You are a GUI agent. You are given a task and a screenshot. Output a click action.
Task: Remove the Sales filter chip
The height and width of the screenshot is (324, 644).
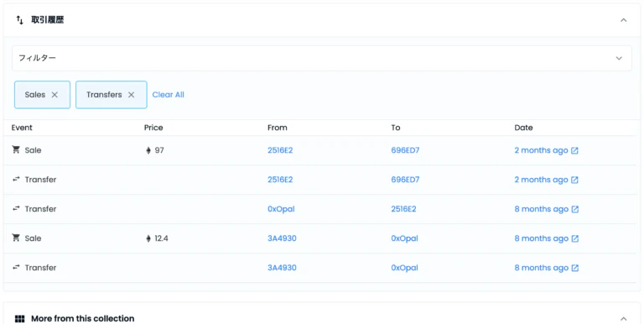[55, 95]
